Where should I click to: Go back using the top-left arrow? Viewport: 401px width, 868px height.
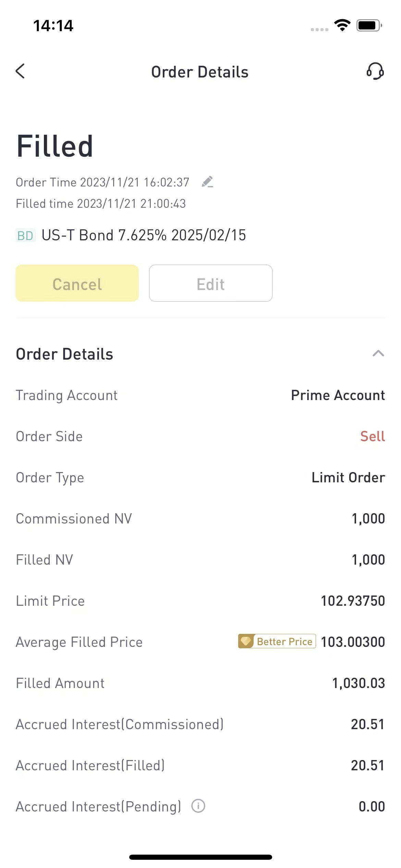click(x=20, y=71)
